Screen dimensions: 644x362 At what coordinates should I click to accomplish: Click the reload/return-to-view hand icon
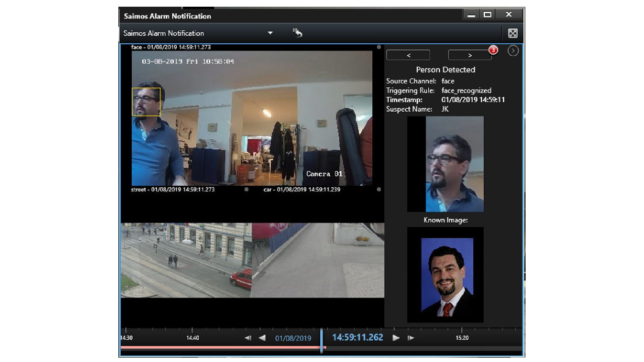[x=297, y=33]
